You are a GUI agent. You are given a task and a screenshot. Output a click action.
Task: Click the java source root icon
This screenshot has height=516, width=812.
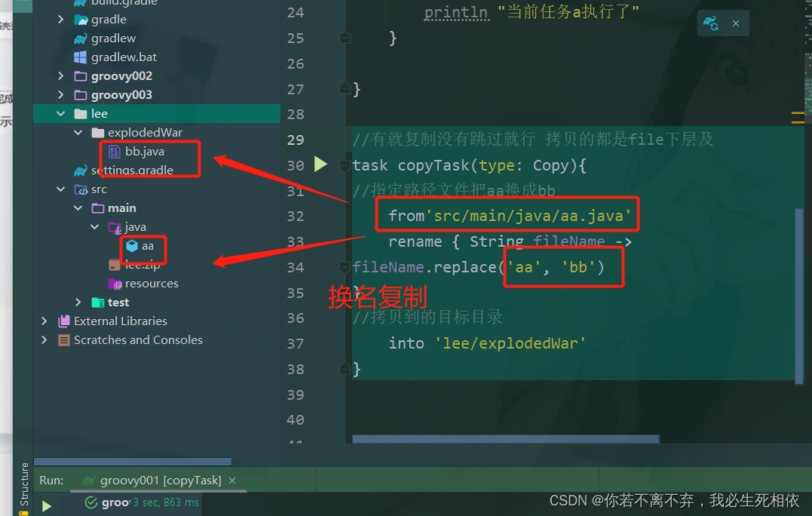115,227
